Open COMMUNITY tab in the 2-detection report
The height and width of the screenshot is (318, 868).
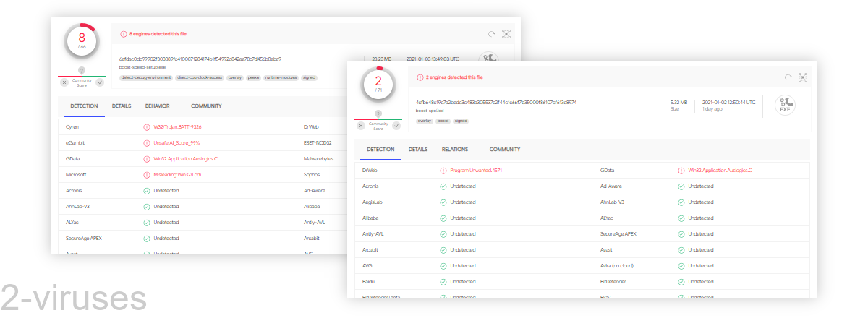pos(505,149)
